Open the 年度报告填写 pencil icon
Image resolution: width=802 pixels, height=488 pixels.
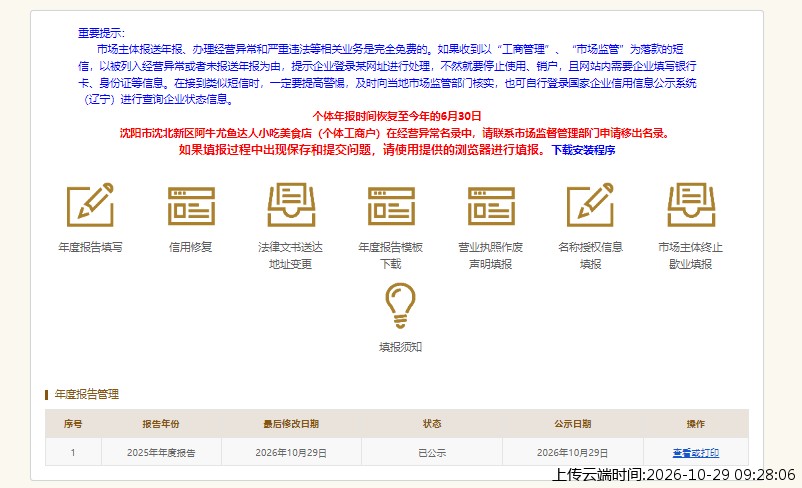point(90,205)
